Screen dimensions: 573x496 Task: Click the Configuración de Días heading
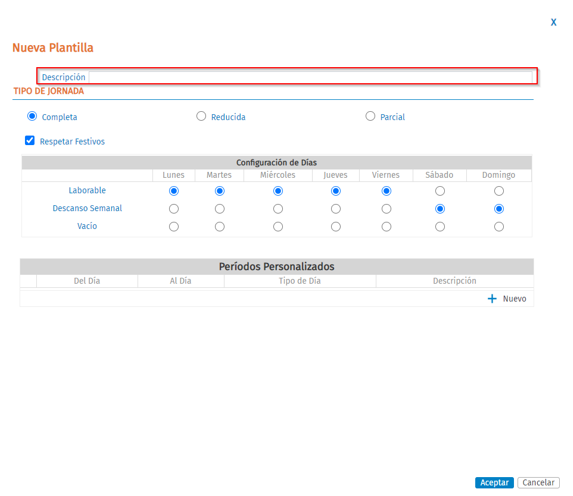click(x=277, y=162)
